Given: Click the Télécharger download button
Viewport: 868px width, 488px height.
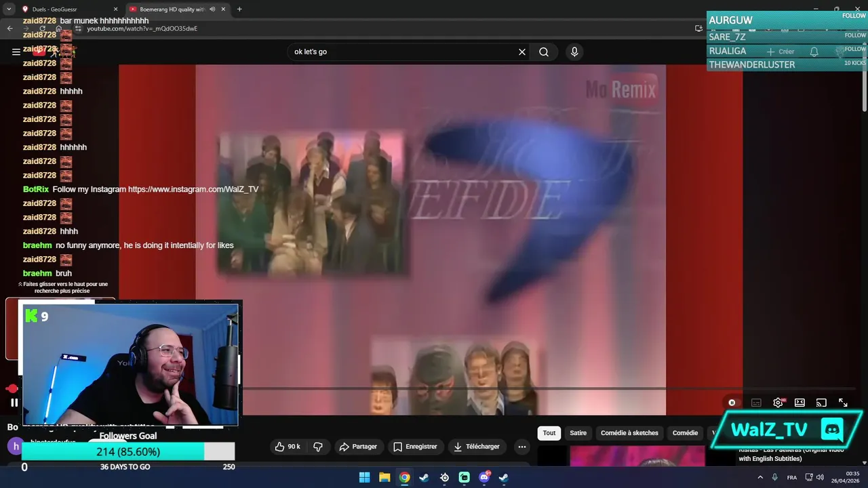Looking at the screenshot, I should click(477, 447).
